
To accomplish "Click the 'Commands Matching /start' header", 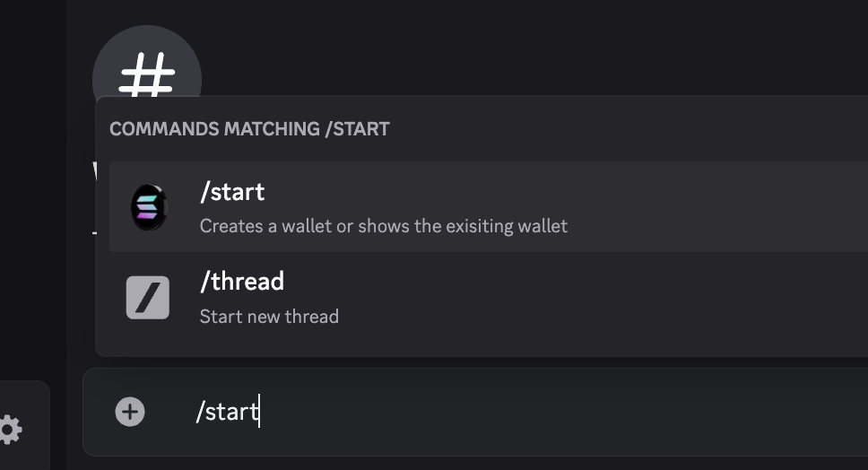I will point(249,129).
